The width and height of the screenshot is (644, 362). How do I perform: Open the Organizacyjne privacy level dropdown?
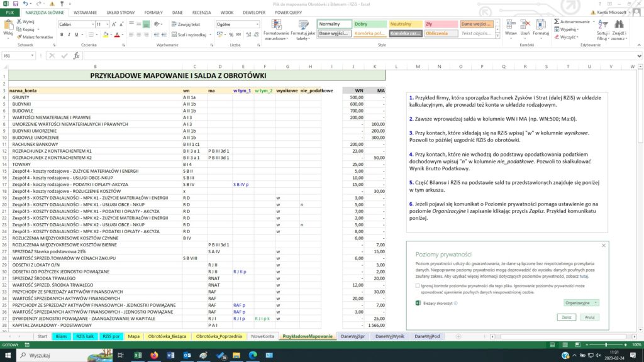coord(582,303)
